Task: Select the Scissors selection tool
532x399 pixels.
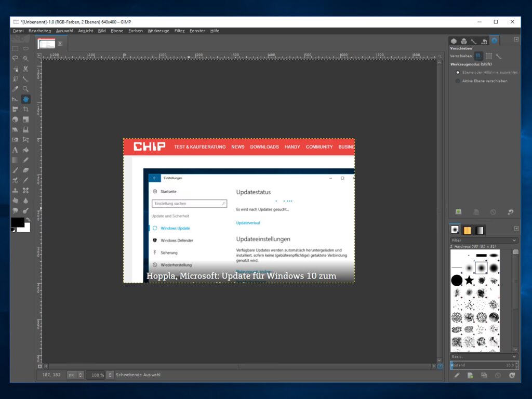Action: click(25, 69)
